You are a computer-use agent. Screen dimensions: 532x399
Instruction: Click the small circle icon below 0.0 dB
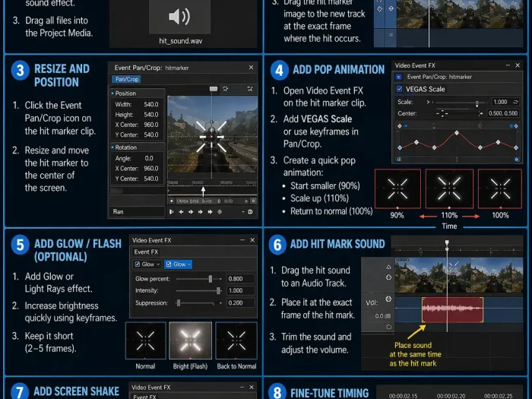click(389, 327)
